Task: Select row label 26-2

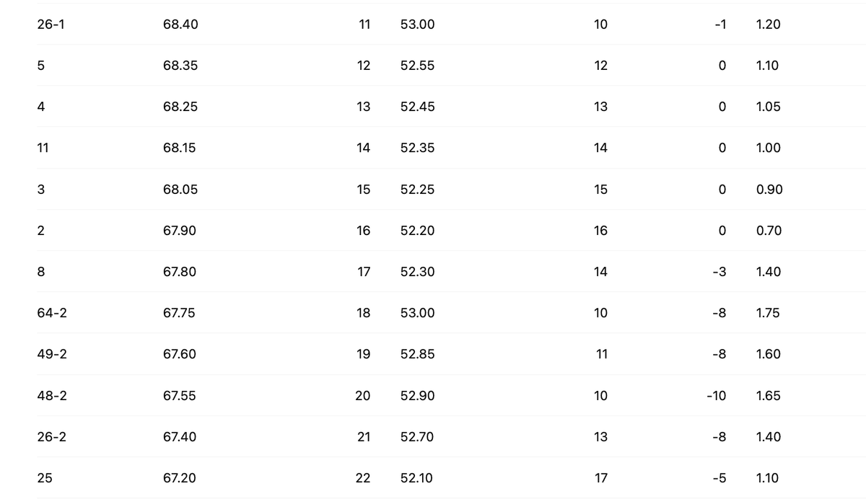Action: point(52,437)
